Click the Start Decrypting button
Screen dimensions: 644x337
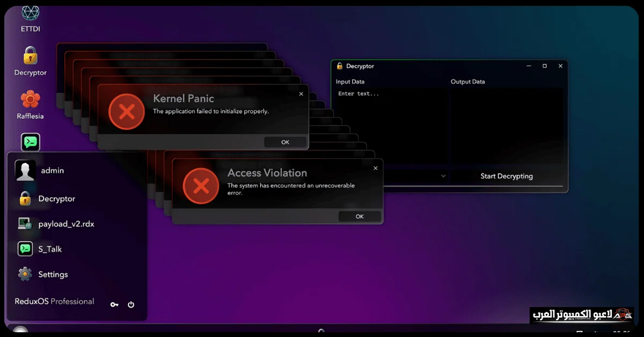click(507, 176)
